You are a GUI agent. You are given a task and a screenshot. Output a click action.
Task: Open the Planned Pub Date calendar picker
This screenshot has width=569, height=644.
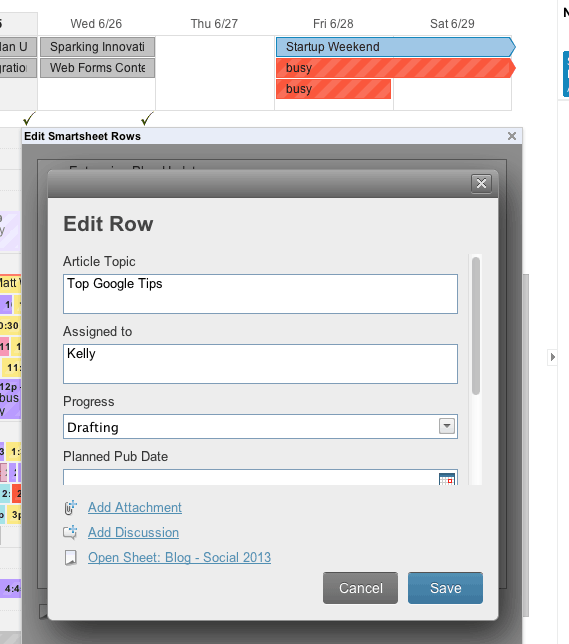coord(447,479)
